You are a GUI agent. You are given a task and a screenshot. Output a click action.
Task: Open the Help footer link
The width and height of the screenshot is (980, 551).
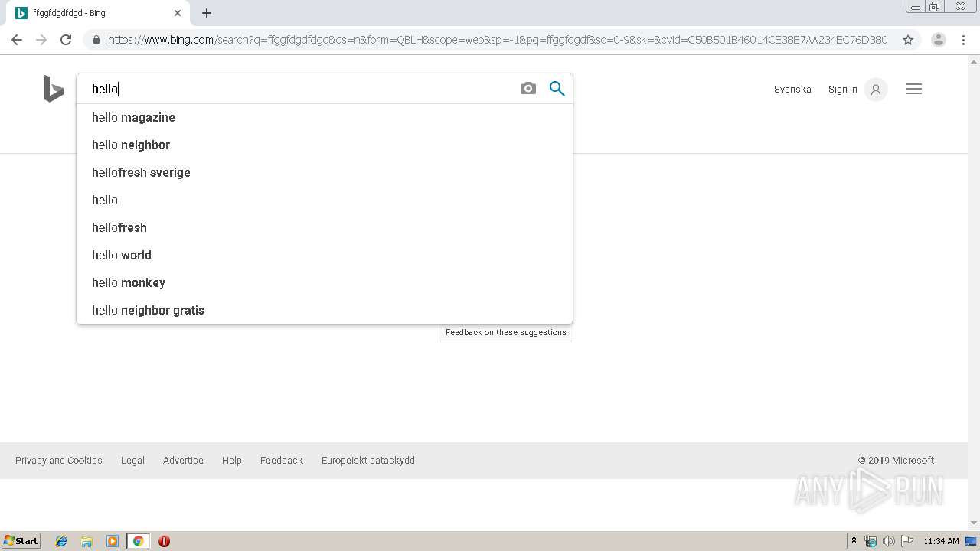click(232, 460)
